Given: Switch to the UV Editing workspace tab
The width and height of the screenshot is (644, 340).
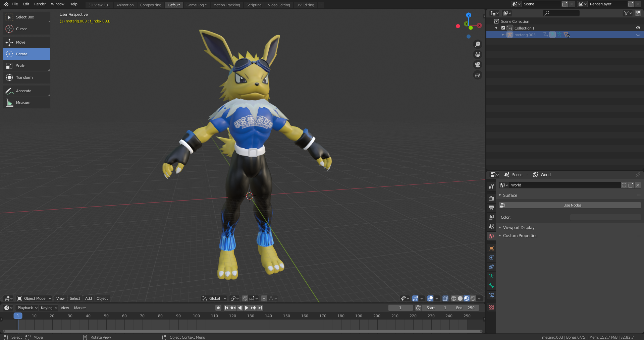Looking at the screenshot, I should coord(305,5).
